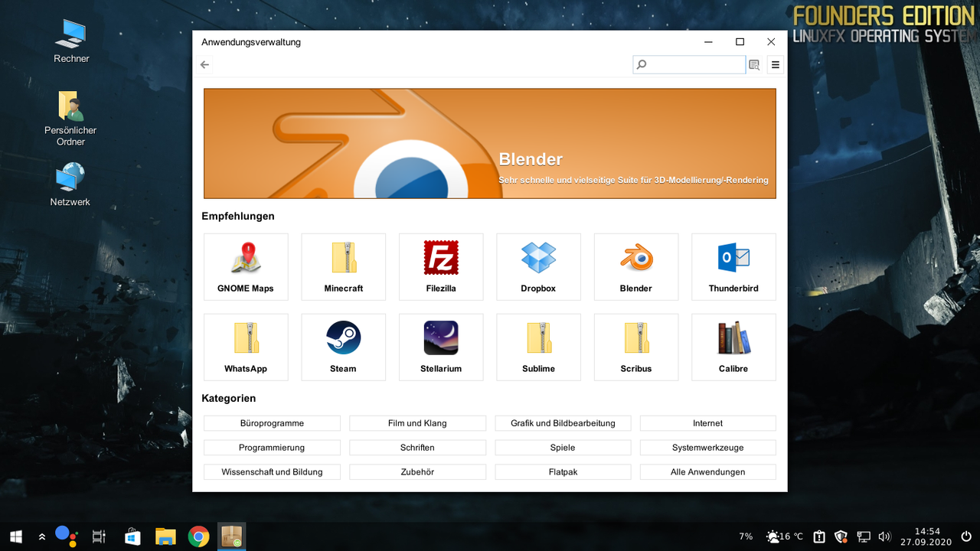Open the Grafik und Bildbearbeitung category
The image size is (980, 551).
pos(563,423)
